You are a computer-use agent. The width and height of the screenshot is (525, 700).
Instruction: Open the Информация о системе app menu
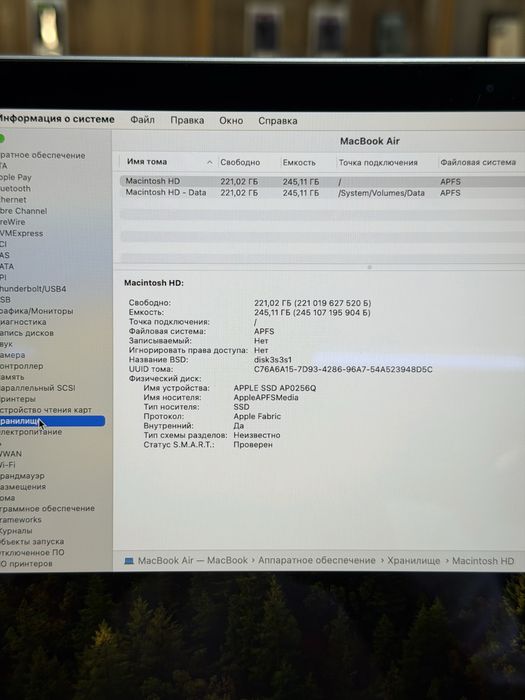(x=57, y=119)
